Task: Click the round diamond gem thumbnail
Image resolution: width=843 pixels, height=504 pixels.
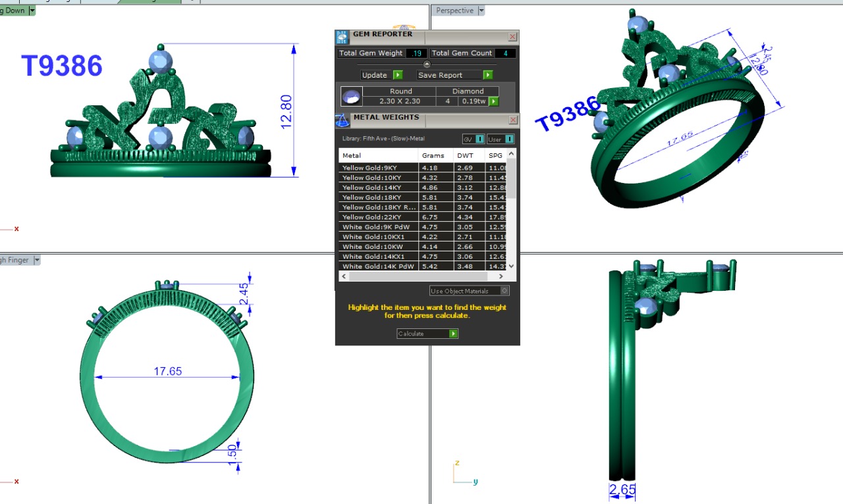Action: 351,97
